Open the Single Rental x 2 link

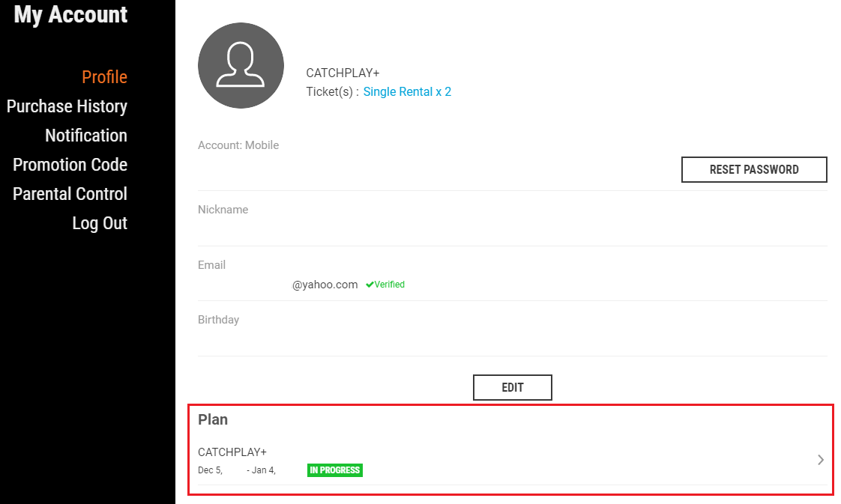tap(407, 91)
